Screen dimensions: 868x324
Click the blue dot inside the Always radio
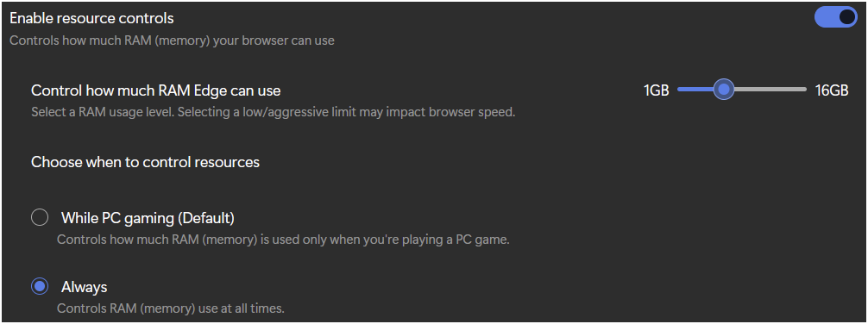(40, 286)
